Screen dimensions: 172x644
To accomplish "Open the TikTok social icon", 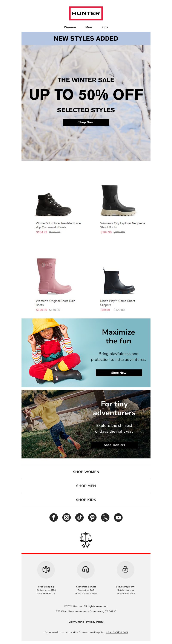I will tap(80, 517).
